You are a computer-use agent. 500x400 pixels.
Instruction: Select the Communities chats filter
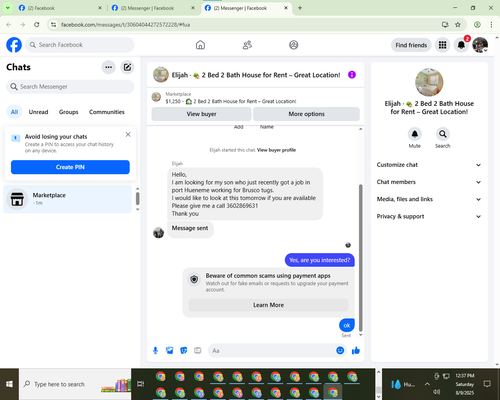[x=107, y=112]
